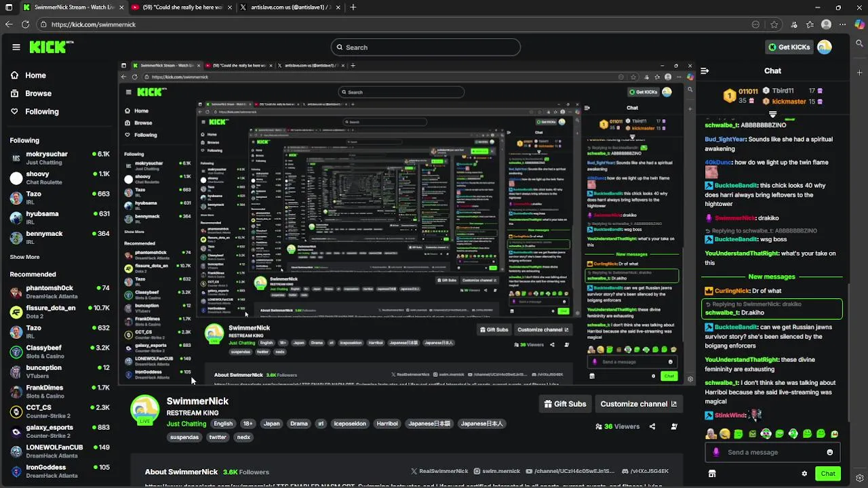
Task: Open the Just Chatting category link
Action: pyautogui.click(x=186, y=424)
